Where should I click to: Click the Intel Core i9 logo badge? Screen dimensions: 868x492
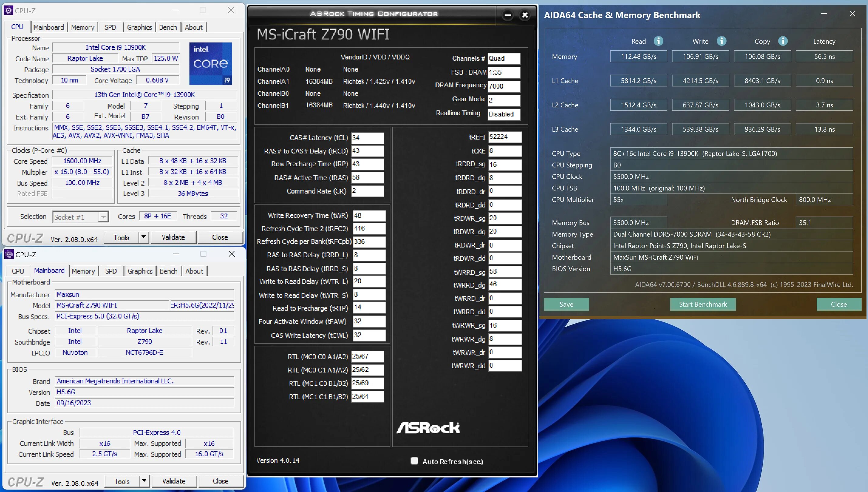point(211,63)
